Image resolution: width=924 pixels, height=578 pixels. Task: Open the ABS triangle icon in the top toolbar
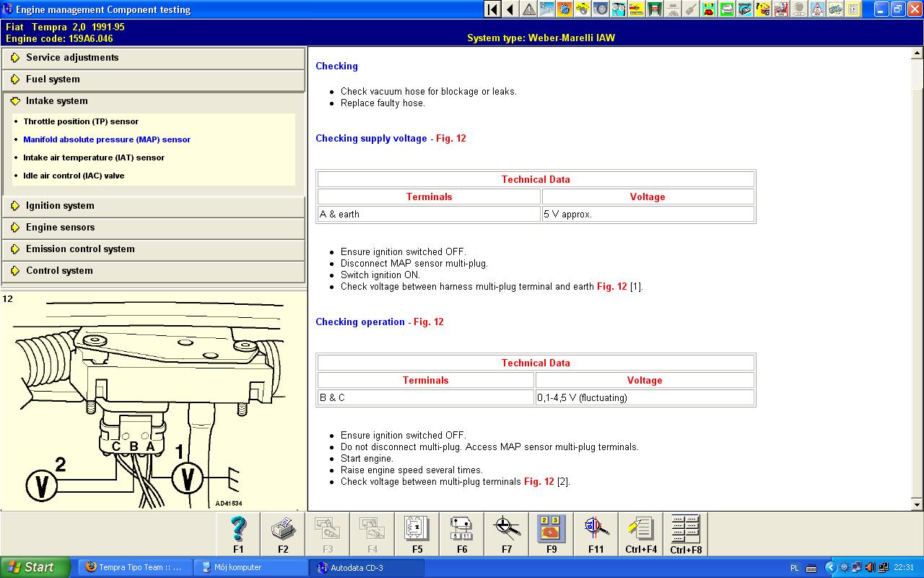coord(816,9)
